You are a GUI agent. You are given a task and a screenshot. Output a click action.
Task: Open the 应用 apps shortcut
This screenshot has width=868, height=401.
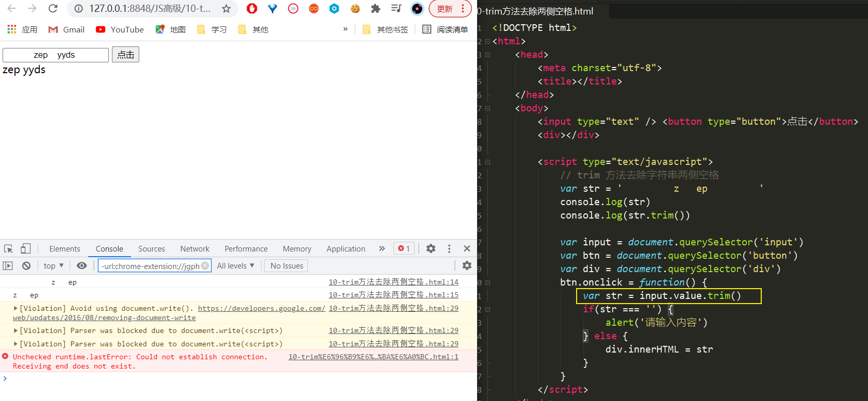click(22, 29)
